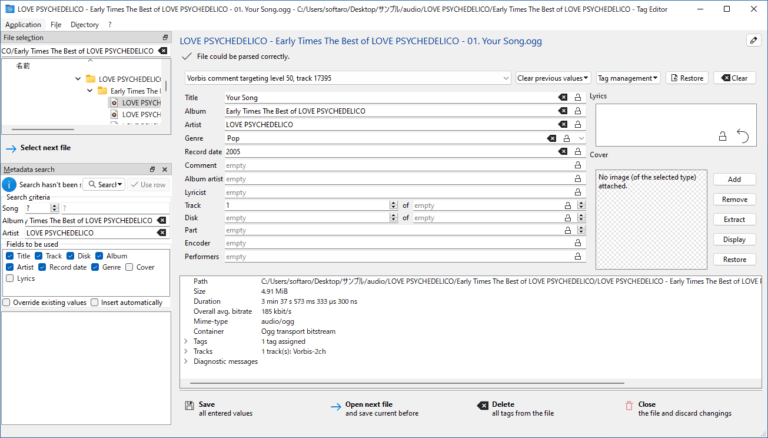Click the pencil rename icon beside file title
Viewport: 768px width, 438px height.
(754, 41)
